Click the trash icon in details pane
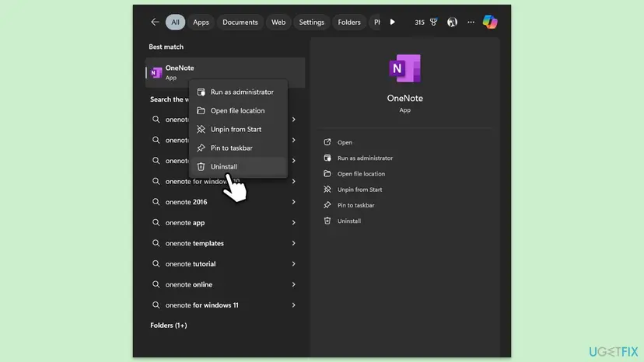Image resolution: width=644 pixels, height=362 pixels. (327, 221)
